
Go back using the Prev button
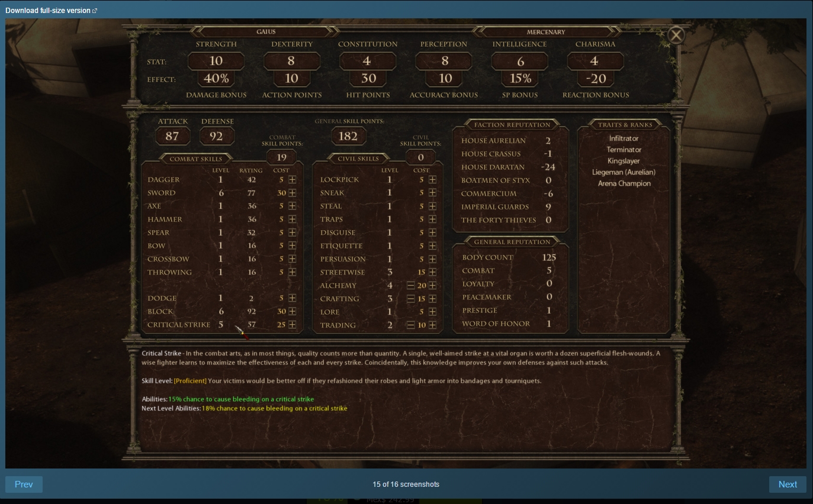tap(24, 484)
